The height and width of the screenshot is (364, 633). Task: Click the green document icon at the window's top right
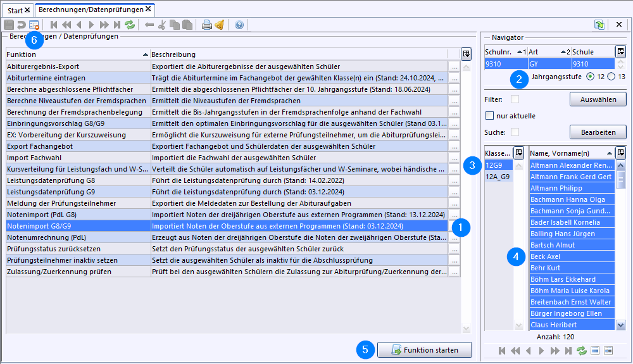[599, 25]
